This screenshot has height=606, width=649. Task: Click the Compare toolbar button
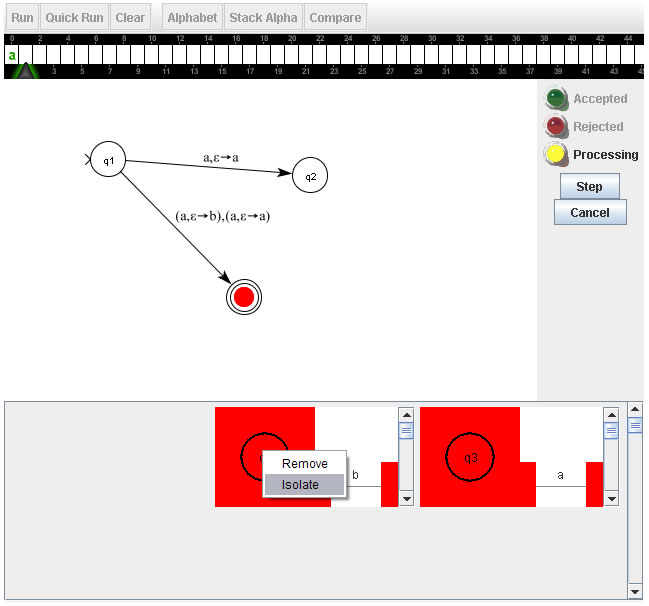tap(335, 18)
